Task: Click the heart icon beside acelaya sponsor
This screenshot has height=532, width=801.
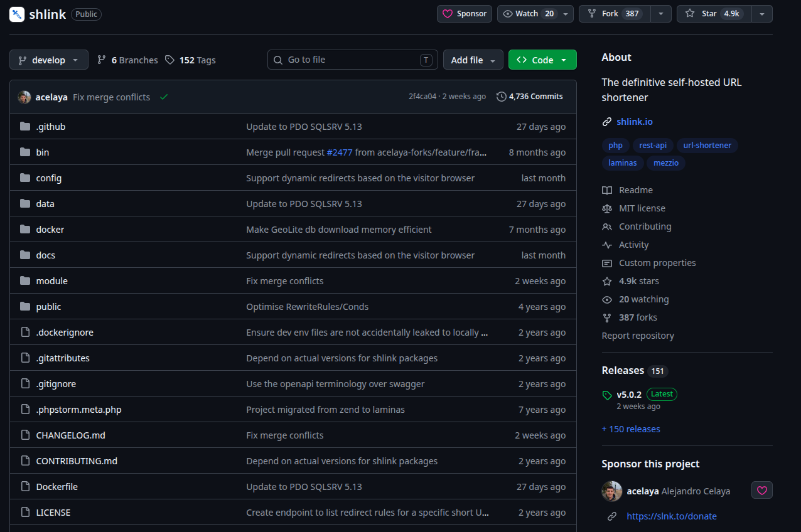Action: [x=762, y=491]
